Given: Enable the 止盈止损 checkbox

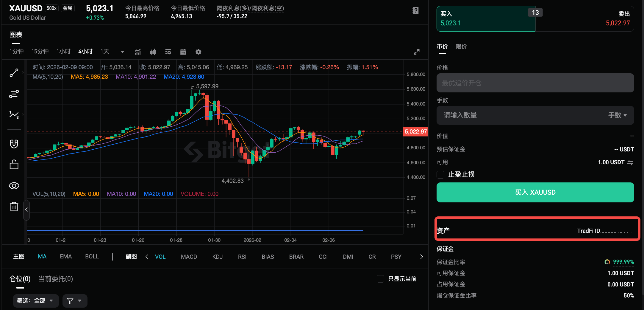Looking at the screenshot, I should 440,174.
